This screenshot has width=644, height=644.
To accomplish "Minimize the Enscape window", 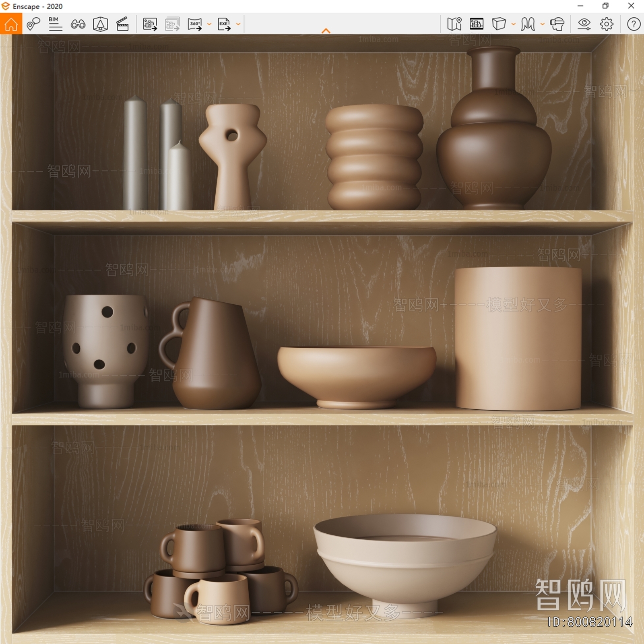I will click(580, 6).
